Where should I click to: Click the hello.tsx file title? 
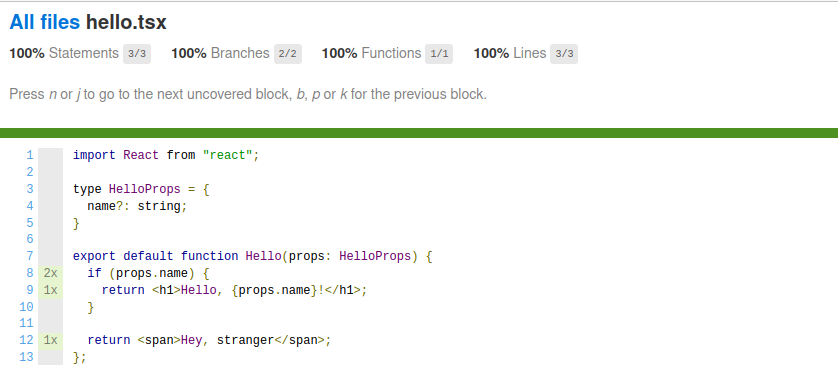[126, 22]
